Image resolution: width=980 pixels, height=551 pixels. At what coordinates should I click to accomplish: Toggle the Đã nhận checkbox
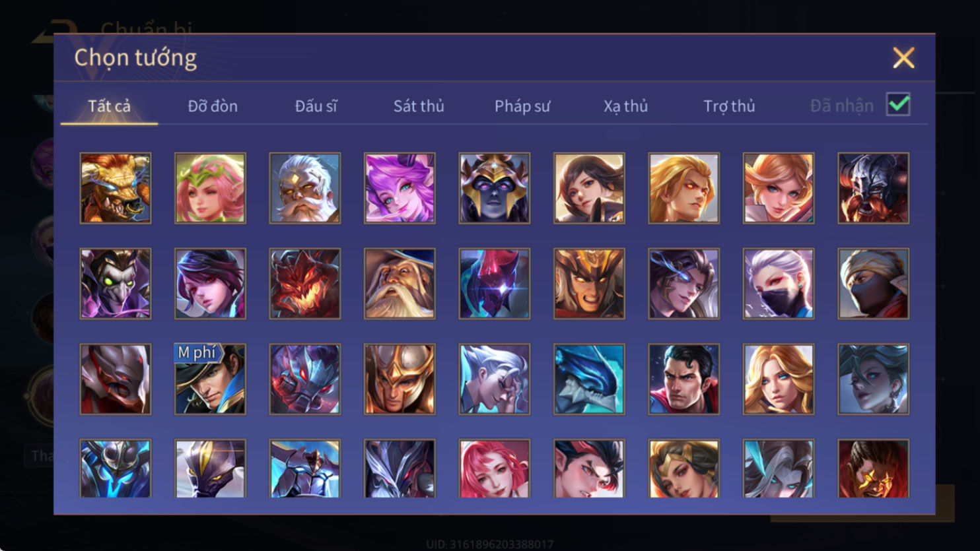898,104
